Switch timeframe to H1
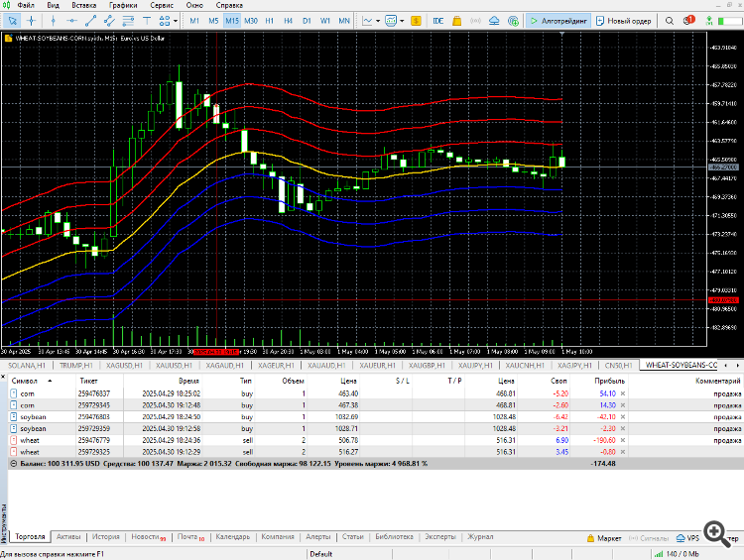 (270, 21)
